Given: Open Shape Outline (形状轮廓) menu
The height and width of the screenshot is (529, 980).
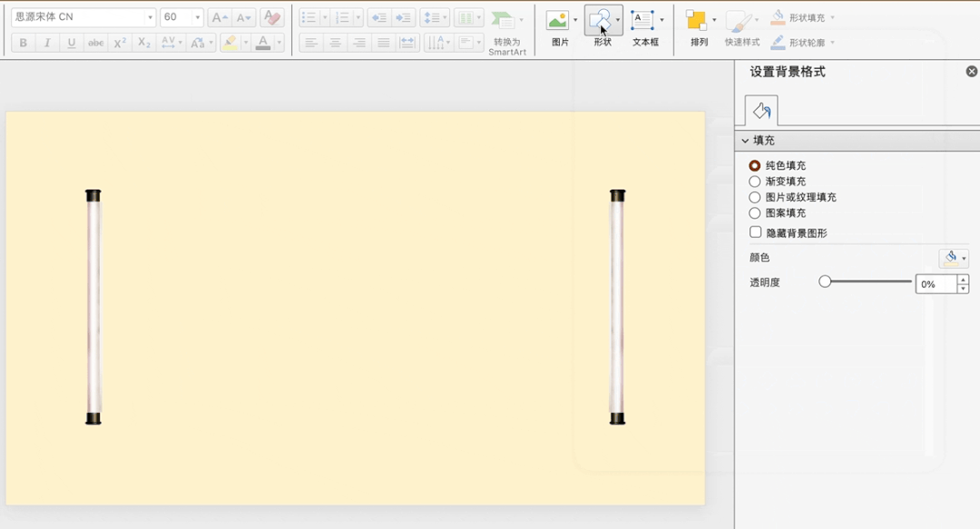Looking at the screenshot, I should (802, 43).
